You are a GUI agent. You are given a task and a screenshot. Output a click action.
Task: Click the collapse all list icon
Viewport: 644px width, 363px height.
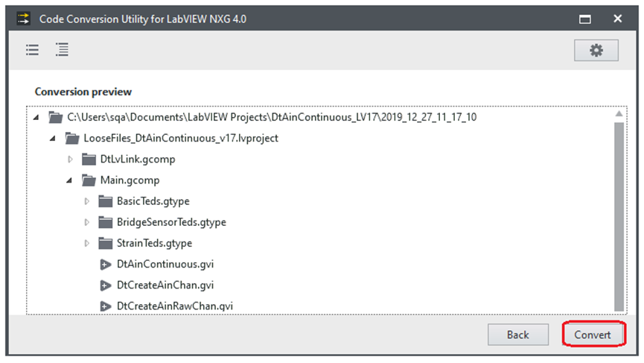coord(32,50)
